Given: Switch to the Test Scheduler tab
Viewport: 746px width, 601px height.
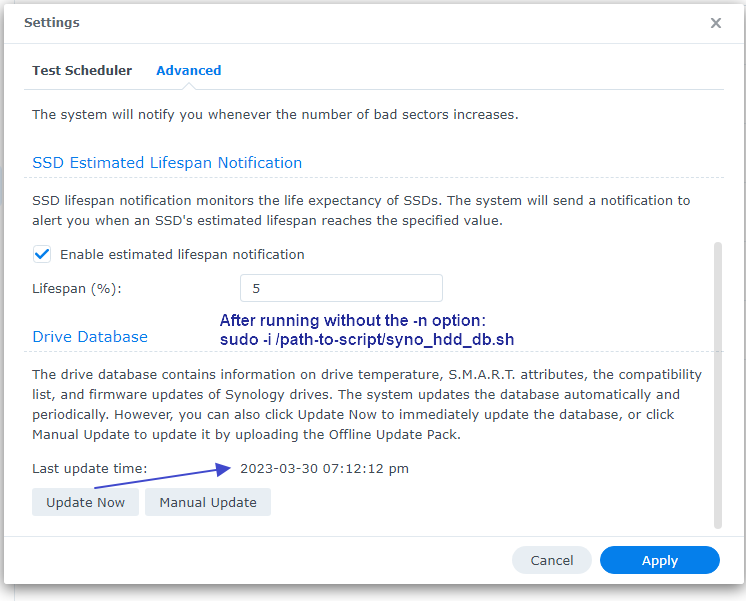Looking at the screenshot, I should (x=82, y=71).
